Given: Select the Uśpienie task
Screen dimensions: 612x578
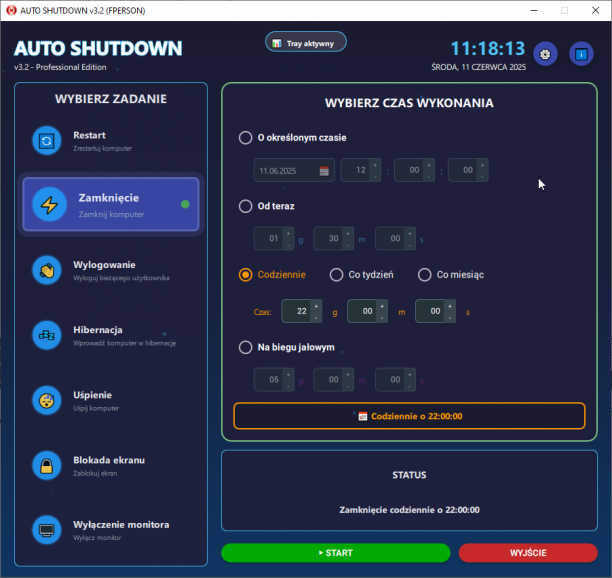Looking at the screenshot, I should tap(111, 400).
